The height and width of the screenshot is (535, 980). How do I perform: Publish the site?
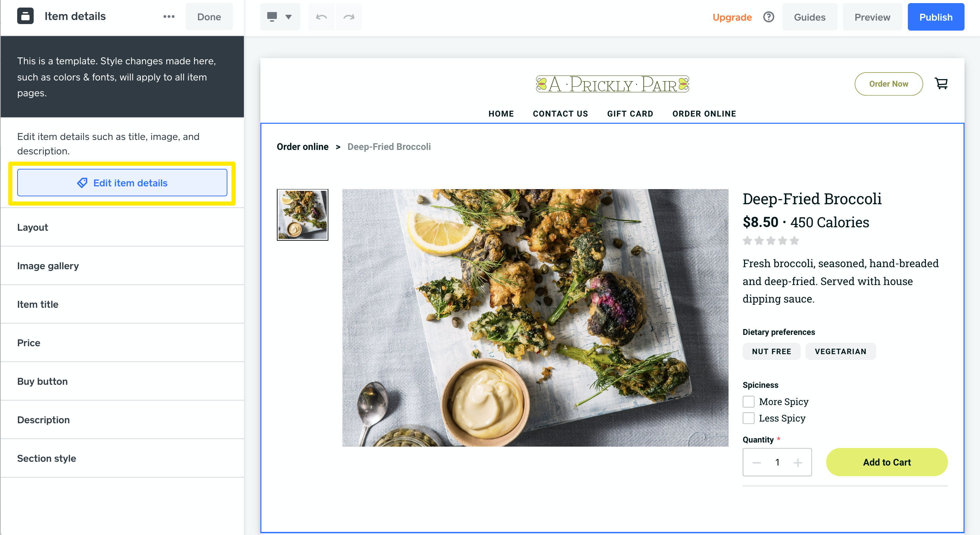[936, 17]
